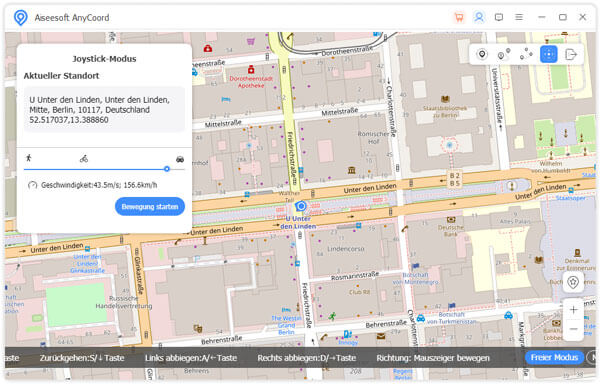Minimize the AnyCoord window

541,17
